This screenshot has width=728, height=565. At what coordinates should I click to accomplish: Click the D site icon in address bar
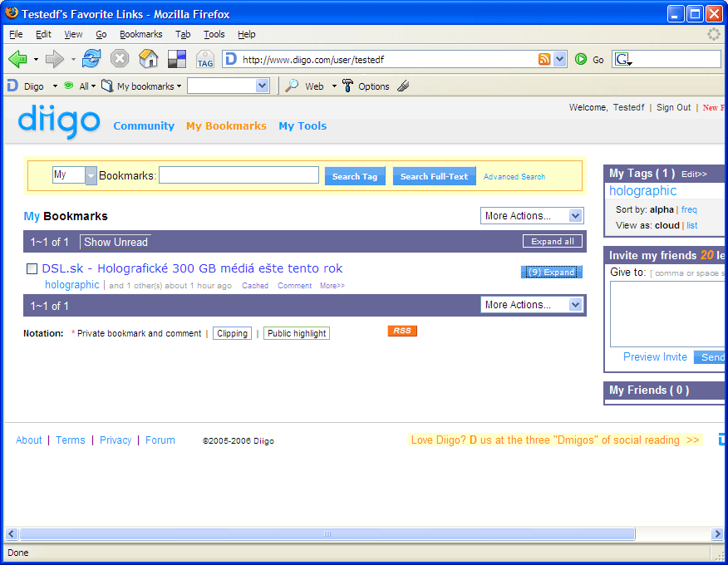point(231,59)
